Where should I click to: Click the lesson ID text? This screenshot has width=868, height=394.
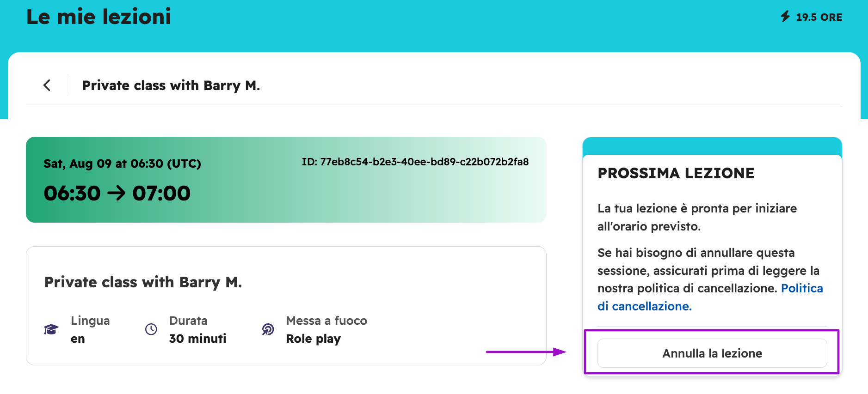pos(415,162)
